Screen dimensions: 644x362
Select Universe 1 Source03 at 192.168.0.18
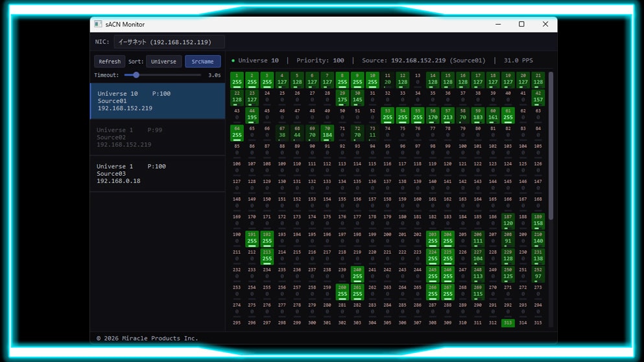pyautogui.click(x=158, y=174)
